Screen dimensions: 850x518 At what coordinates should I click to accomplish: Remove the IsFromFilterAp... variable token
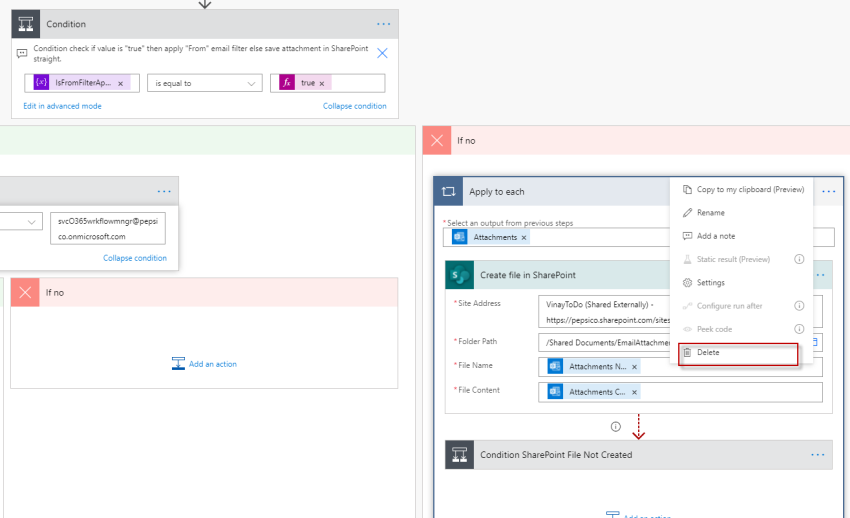pos(120,83)
